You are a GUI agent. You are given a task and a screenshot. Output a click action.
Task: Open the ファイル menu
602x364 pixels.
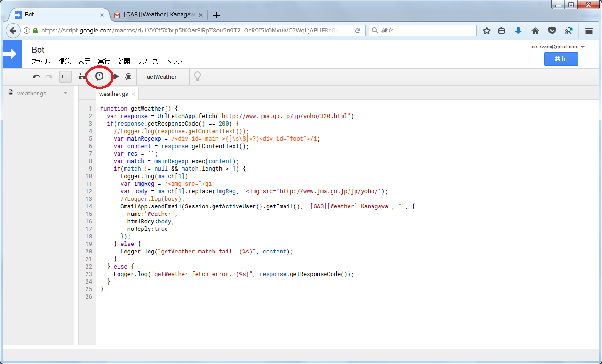point(41,61)
